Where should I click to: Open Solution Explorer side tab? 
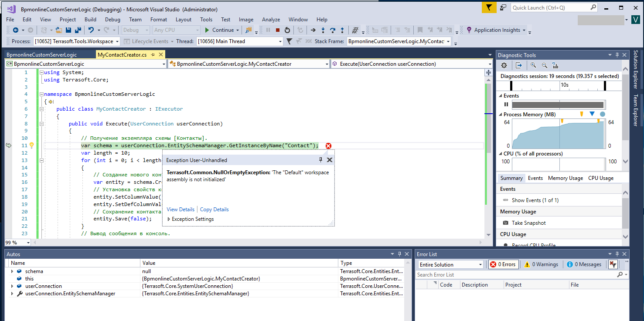click(x=636, y=69)
